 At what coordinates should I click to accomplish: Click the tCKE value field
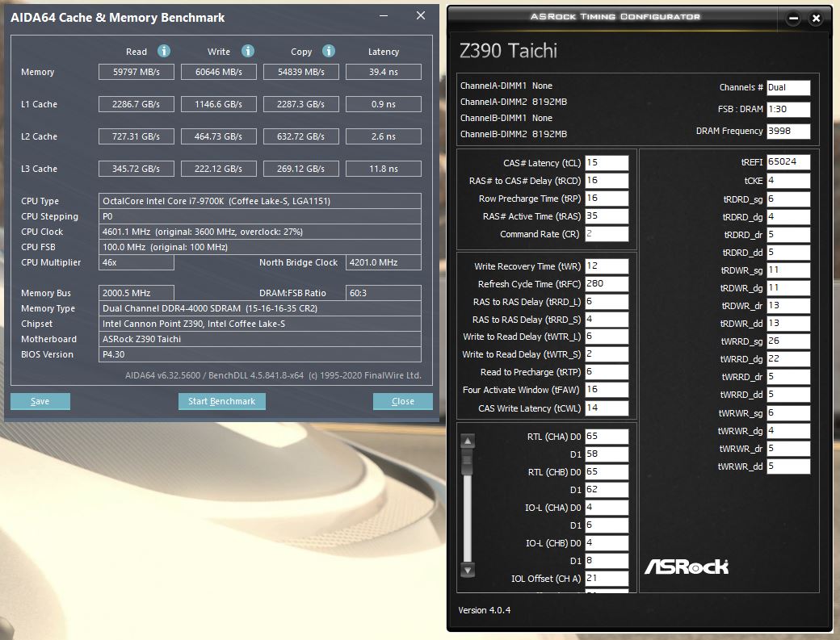(x=788, y=181)
